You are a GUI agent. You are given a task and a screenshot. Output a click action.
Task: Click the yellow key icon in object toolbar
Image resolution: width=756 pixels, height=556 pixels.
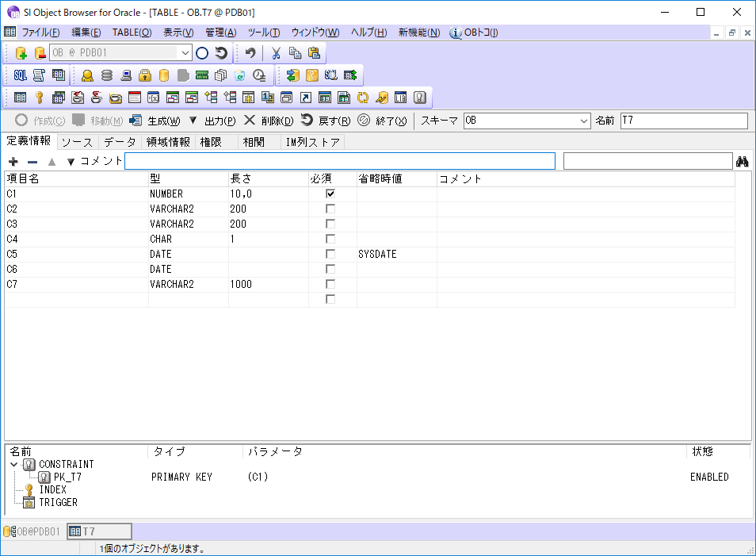(x=38, y=98)
